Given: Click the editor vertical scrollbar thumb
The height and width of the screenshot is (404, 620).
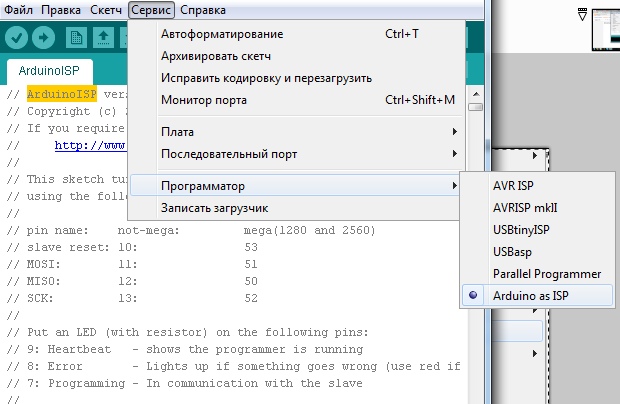Looking at the screenshot, I should click(476, 107).
